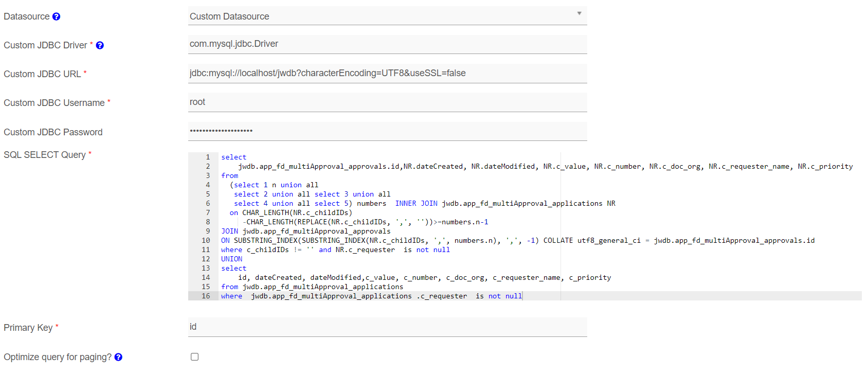Enable the Optimize query for paging checkbox
868x374 pixels.
click(194, 357)
